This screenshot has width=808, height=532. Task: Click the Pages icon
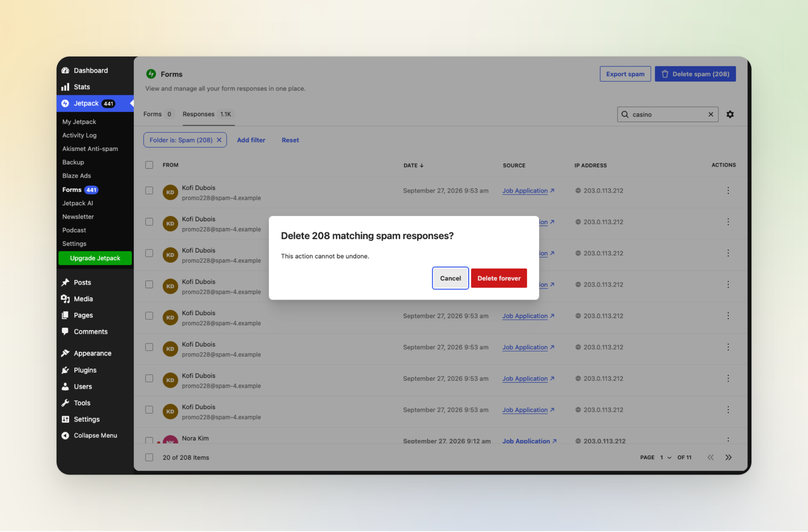coord(65,315)
